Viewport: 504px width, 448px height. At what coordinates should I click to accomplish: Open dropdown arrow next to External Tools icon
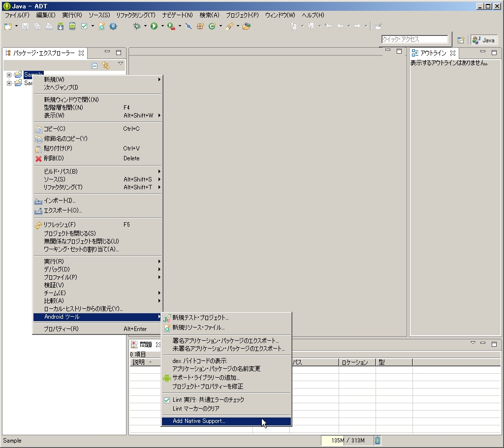point(180,26)
